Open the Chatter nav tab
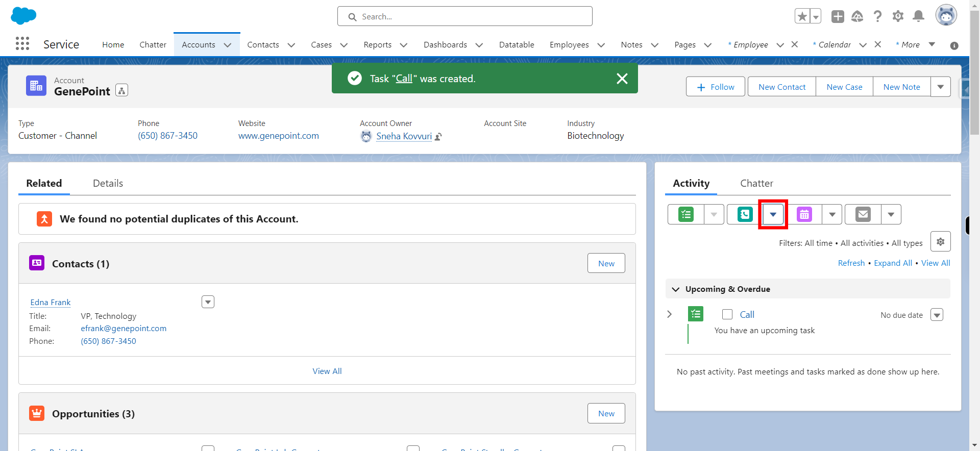This screenshot has width=980, height=451. point(153,45)
